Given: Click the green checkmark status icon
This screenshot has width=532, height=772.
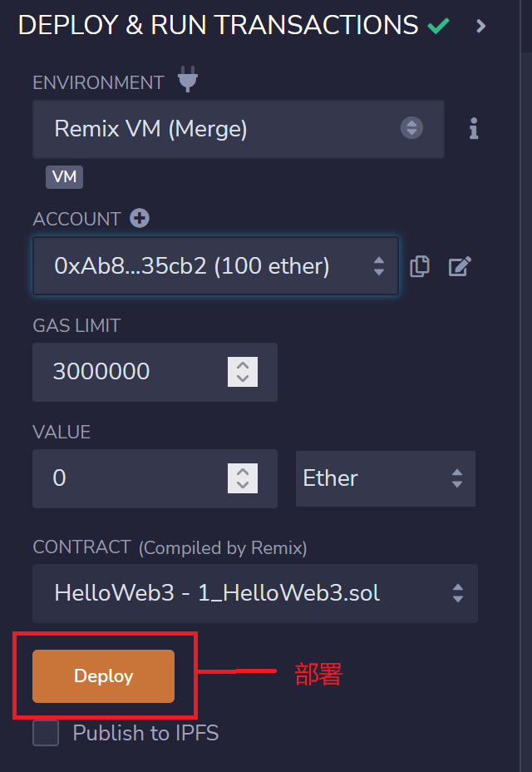Looking at the screenshot, I should [x=438, y=27].
